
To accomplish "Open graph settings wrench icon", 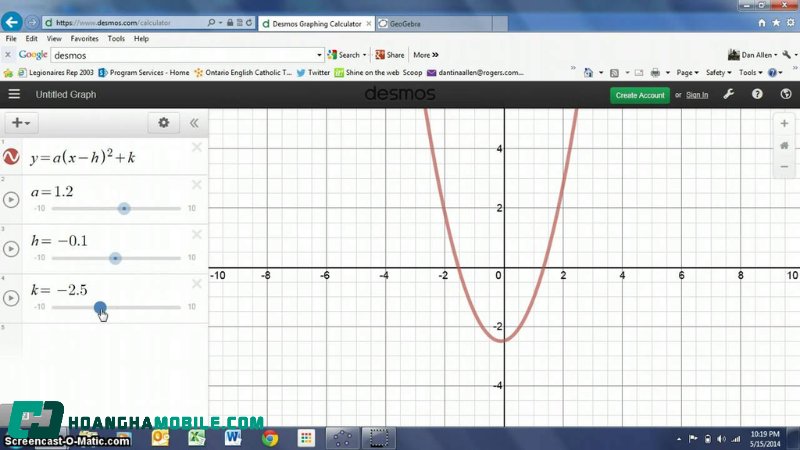I will coord(728,95).
